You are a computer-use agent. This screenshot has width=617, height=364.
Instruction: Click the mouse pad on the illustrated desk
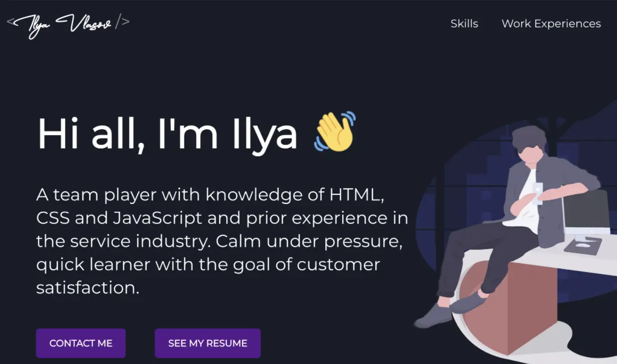tap(583, 245)
